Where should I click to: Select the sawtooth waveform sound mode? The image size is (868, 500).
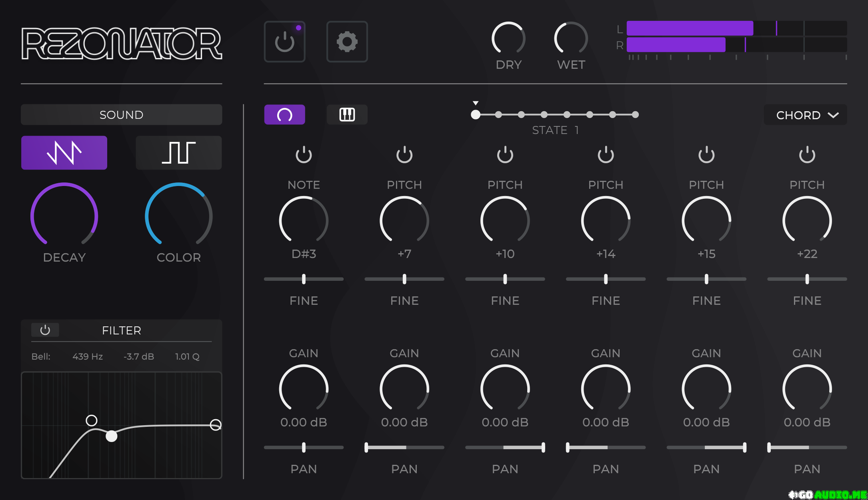(x=64, y=153)
